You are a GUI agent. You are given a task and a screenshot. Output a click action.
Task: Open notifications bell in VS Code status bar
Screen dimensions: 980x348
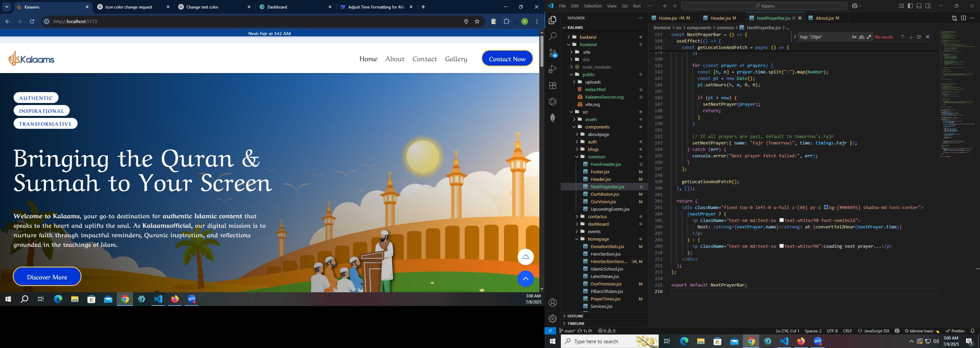pyautogui.click(x=973, y=331)
